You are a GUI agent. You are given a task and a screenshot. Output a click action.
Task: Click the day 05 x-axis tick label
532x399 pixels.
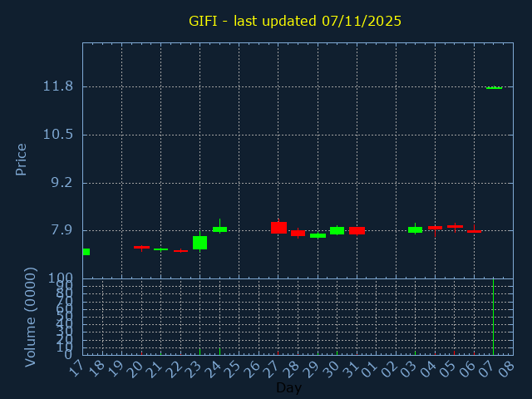click(449, 369)
